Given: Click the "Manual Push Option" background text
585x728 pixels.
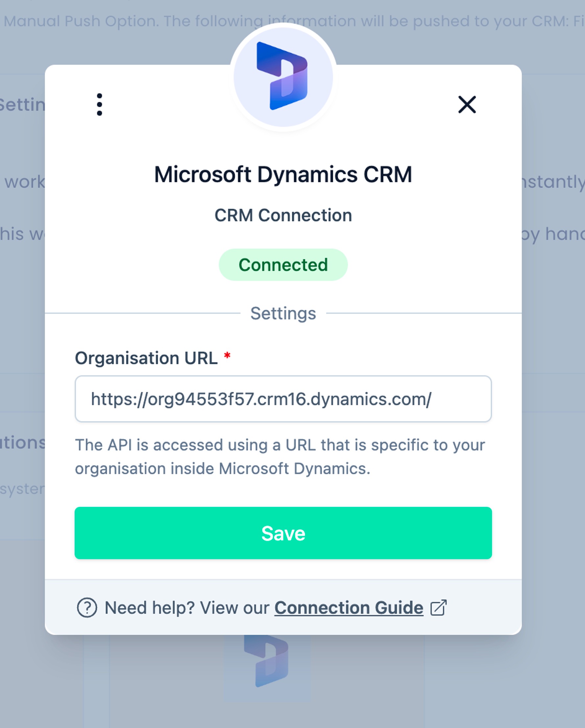Looking at the screenshot, I should click(81, 21).
